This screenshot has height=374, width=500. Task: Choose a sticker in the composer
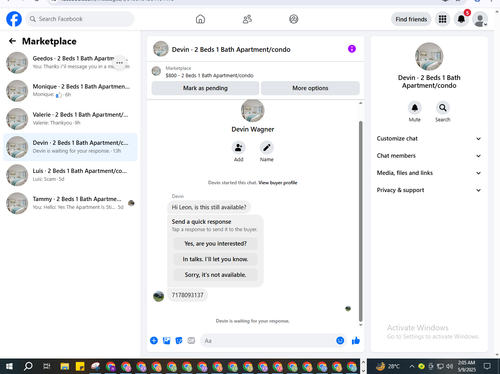(x=179, y=340)
